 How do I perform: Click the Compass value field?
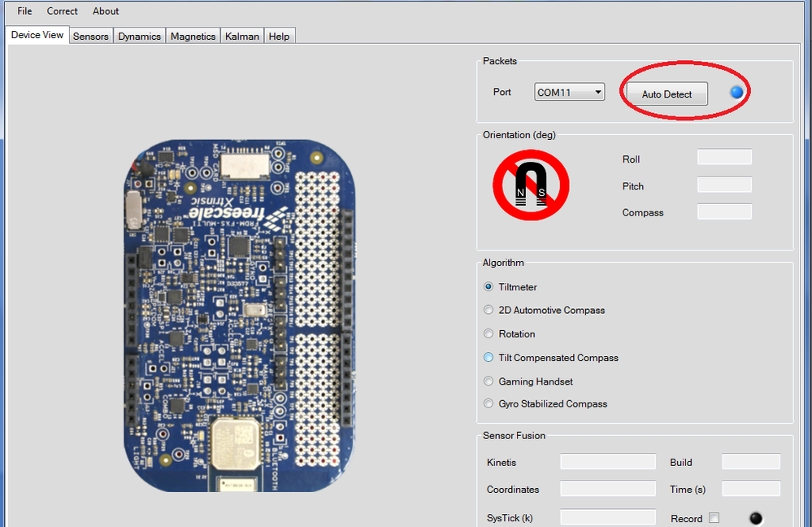(724, 211)
